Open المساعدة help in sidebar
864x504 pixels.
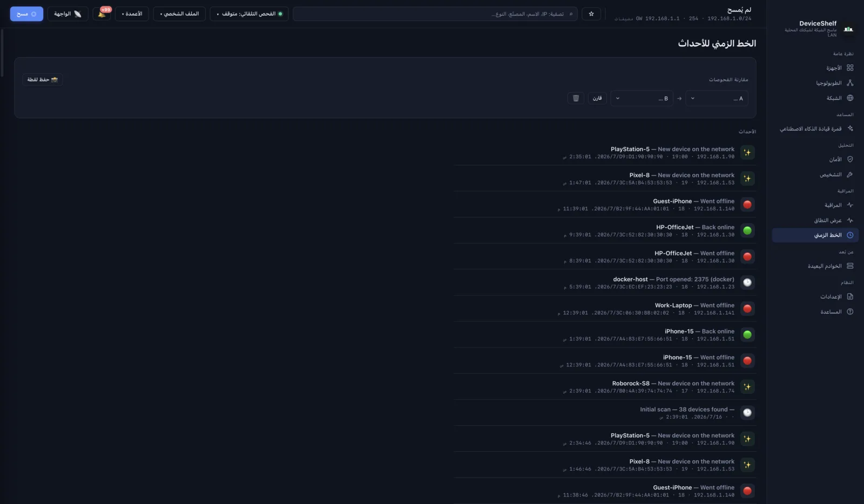click(815, 311)
